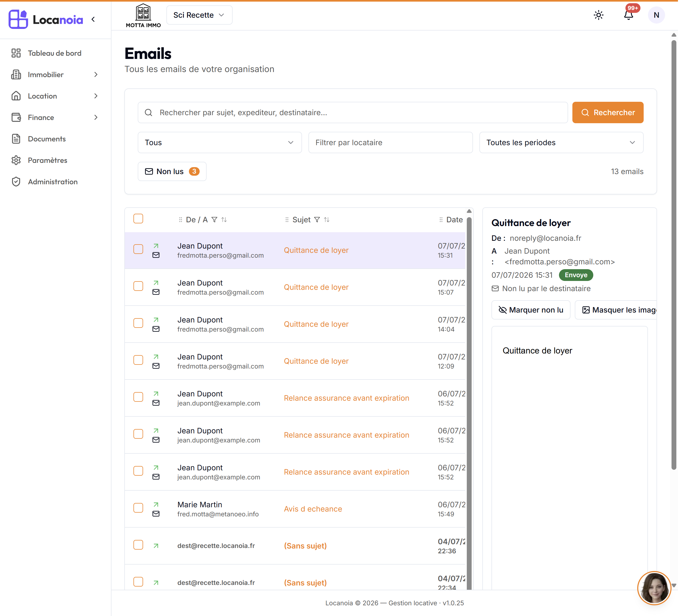Check the 22:36 Sans sujet email
This screenshot has width=686, height=616.
tap(138, 544)
